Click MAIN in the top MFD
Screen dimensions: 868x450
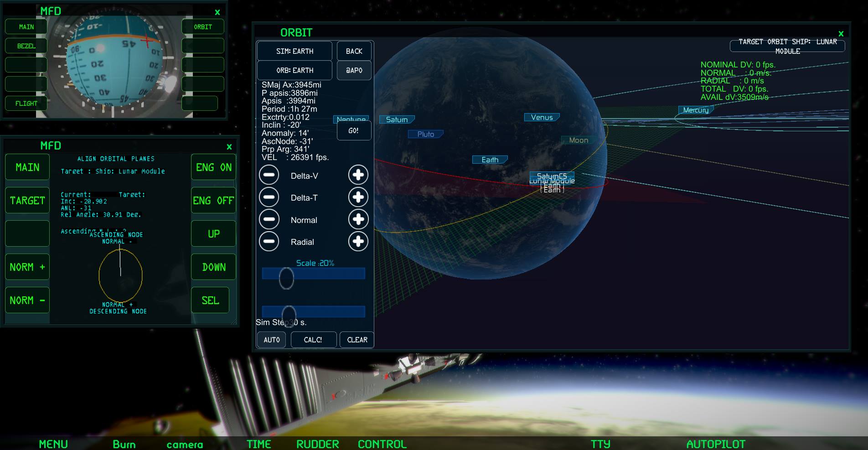coord(26,27)
